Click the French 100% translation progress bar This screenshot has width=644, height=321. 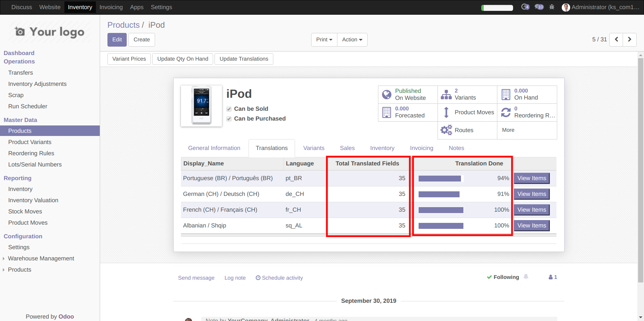tap(441, 210)
